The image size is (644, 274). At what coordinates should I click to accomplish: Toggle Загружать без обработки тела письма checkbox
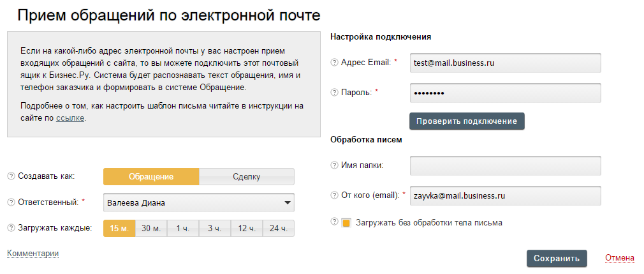(346, 223)
